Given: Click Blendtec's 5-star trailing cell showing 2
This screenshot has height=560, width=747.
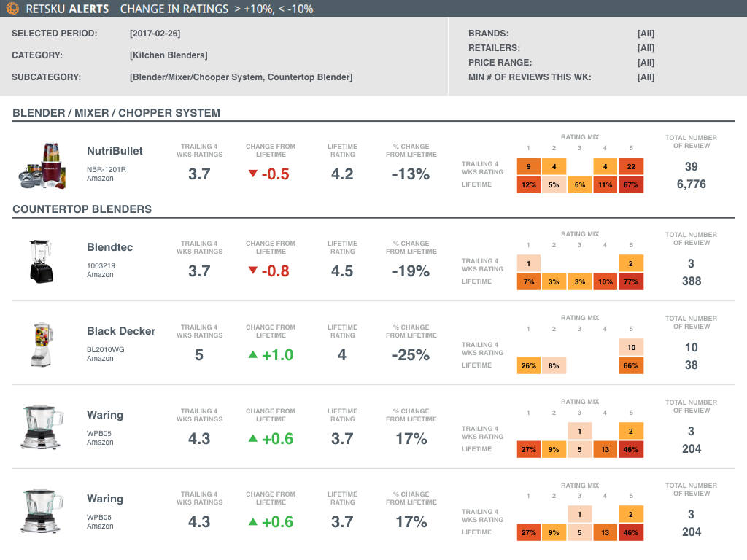Looking at the screenshot, I should [x=631, y=264].
